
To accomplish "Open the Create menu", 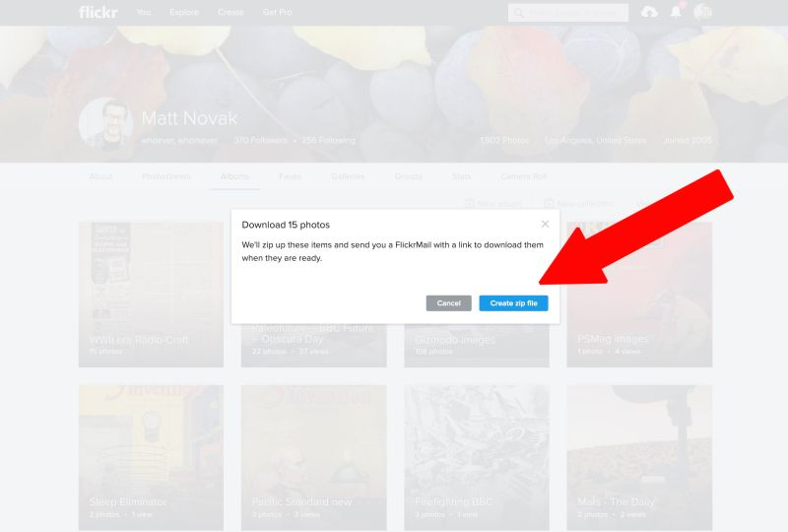I will tap(230, 12).
